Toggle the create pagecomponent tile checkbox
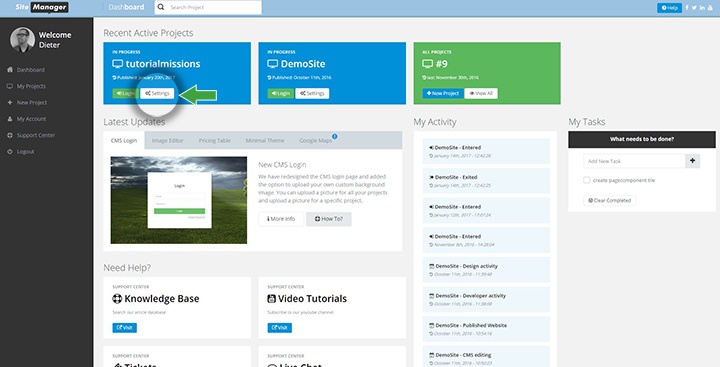The width and height of the screenshot is (720, 367). tap(586, 180)
